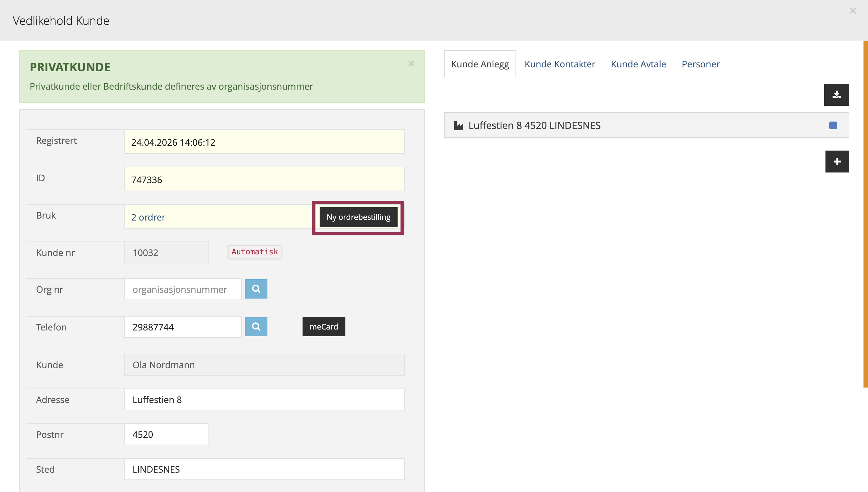Close the Vedlikehold Kunde dialog
This screenshot has width=868, height=492.
[853, 11]
